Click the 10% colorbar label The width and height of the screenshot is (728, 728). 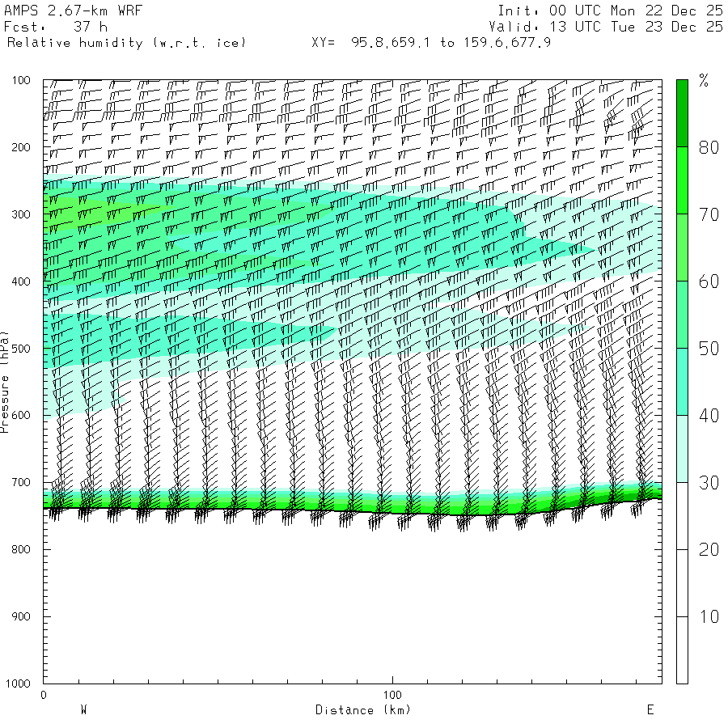click(x=709, y=617)
